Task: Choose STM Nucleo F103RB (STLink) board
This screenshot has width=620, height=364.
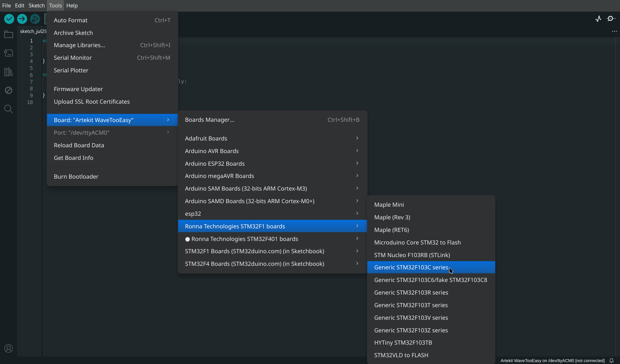Action: 431,255
